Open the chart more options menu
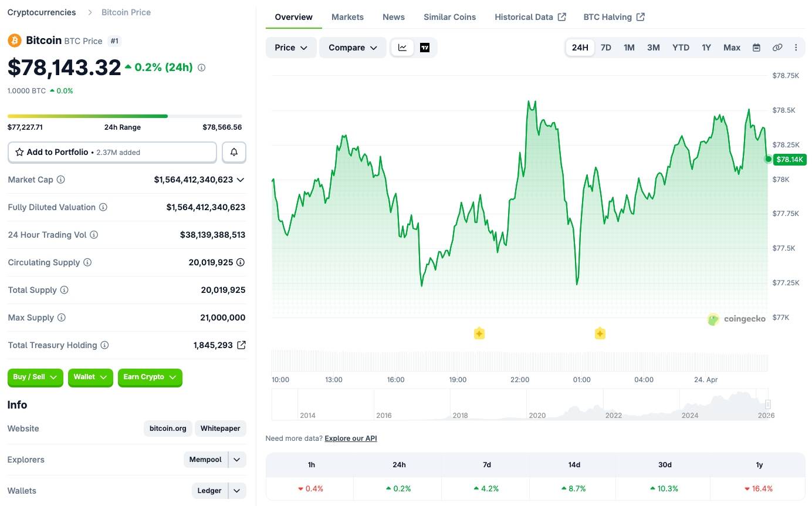The image size is (812, 506). (x=796, y=48)
